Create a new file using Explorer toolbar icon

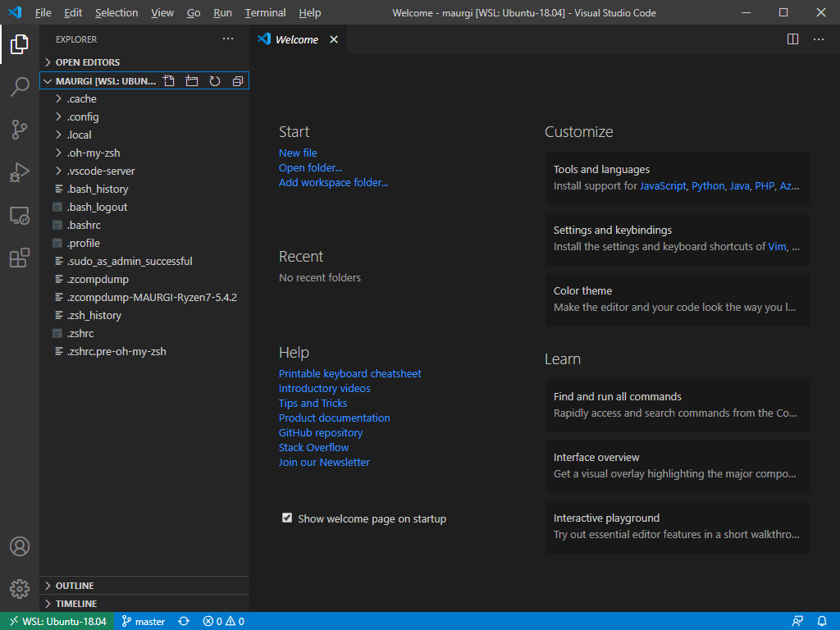click(169, 80)
